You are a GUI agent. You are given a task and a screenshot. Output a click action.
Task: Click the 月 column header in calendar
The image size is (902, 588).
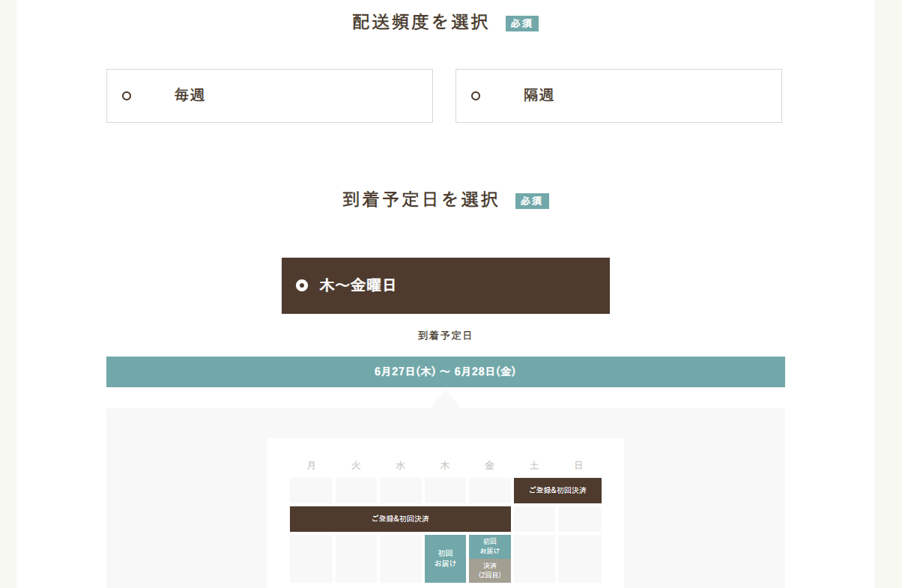click(312, 465)
